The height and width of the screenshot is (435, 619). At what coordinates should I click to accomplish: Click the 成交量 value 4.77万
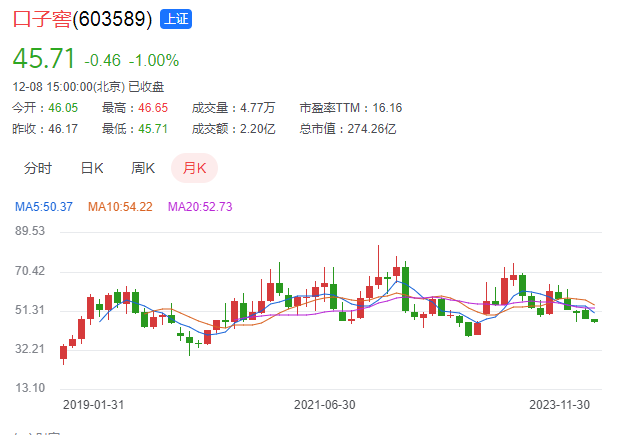tap(257, 108)
